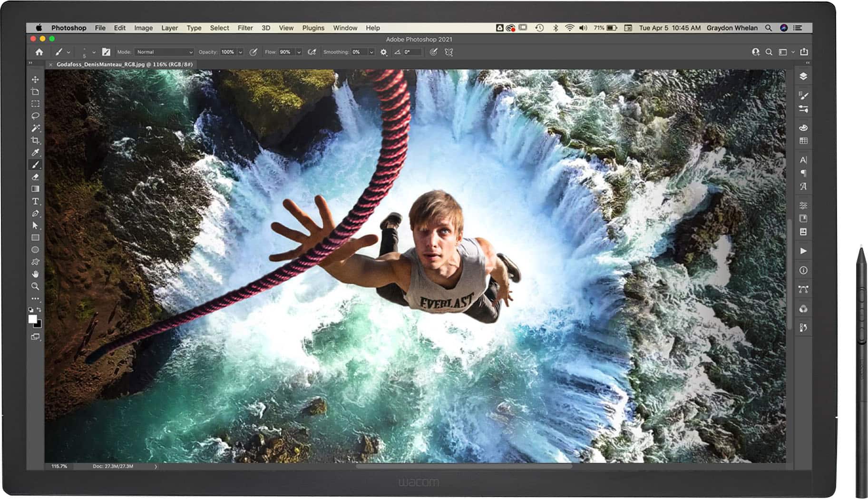Toggle pressure for opacity button
The height and width of the screenshot is (499, 868).
254,52
